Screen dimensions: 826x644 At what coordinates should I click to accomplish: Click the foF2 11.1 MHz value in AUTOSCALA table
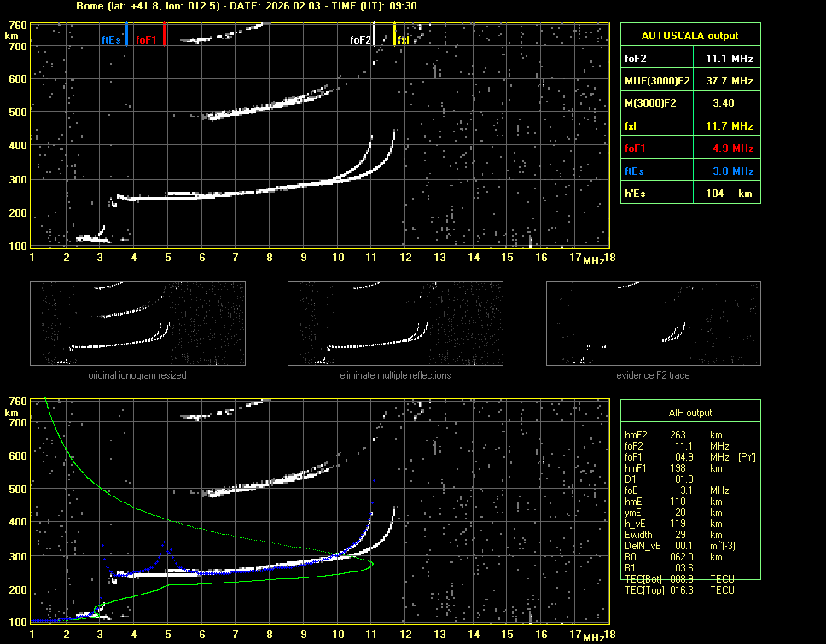tap(728, 58)
